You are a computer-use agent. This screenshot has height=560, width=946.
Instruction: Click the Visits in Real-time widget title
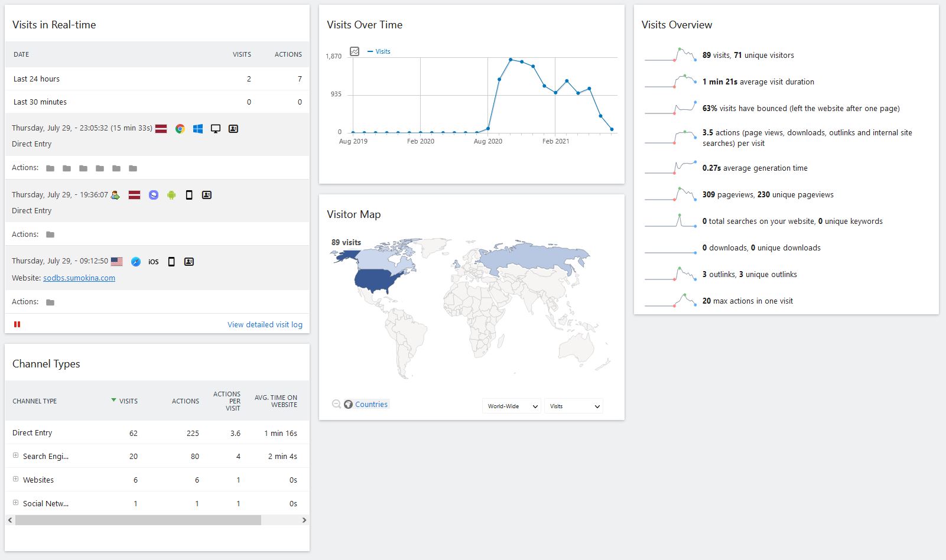coord(54,25)
